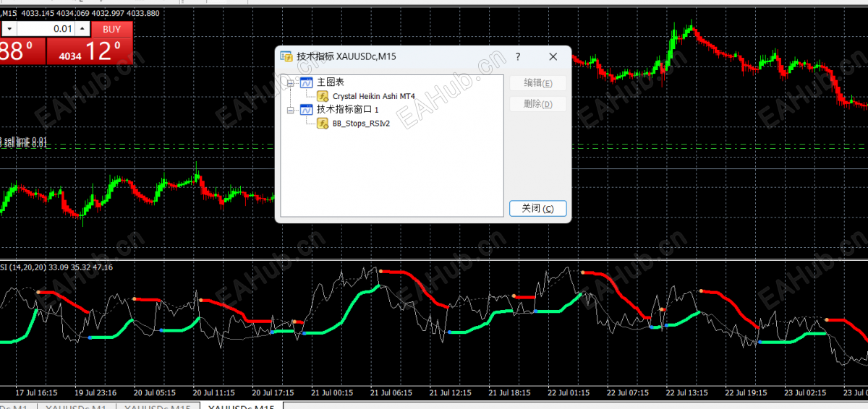Click the 19 Jul 23:16 time axis label
868x409 pixels.
[x=95, y=392]
